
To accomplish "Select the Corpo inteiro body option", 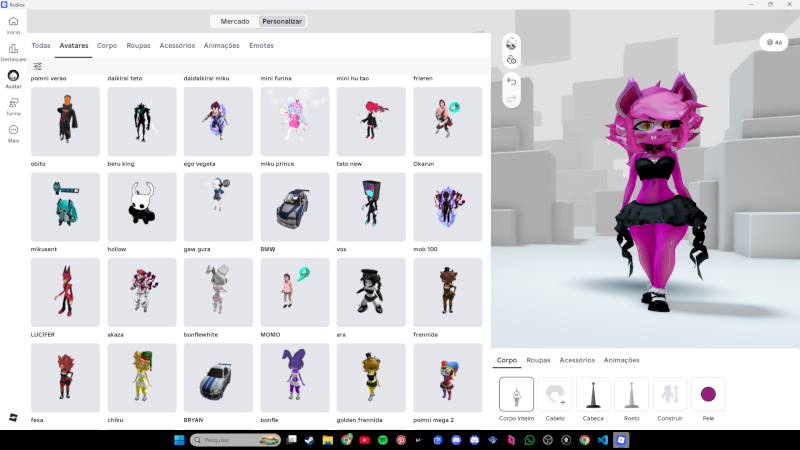I will pyautogui.click(x=516, y=394).
